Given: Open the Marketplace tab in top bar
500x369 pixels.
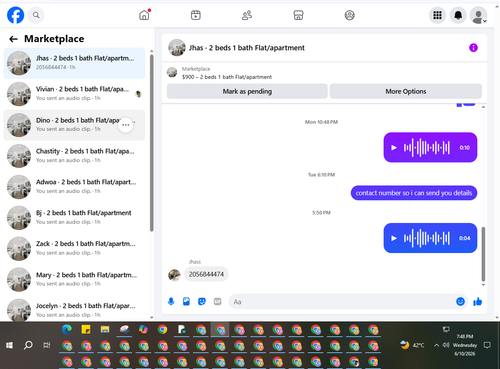Looking at the screenshot, I should coord(298,15).
